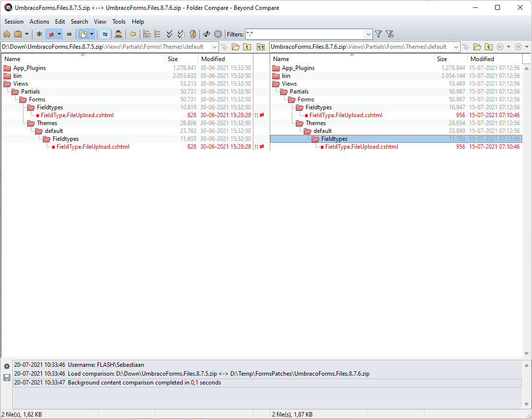Sort left pane by Name column header
The width and height of the screenshot is (532, 419).
coord(83,59)
